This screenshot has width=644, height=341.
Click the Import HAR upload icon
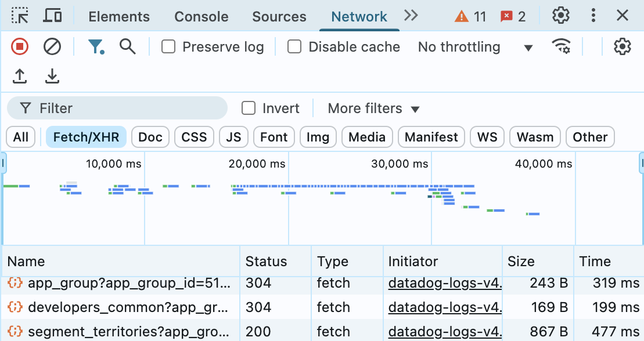point(20,76)
